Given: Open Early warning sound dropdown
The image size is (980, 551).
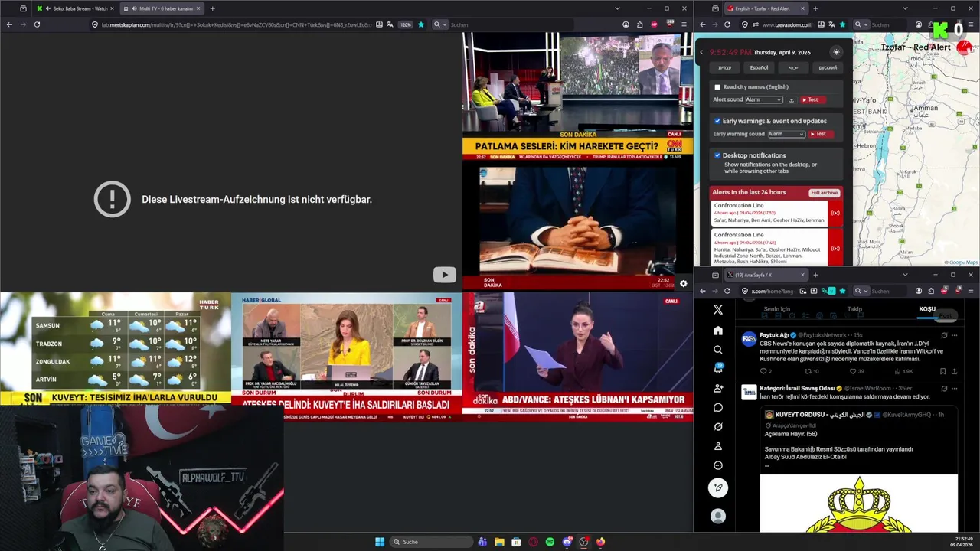Looking at the screenshot, I should (x=786, y=134).
